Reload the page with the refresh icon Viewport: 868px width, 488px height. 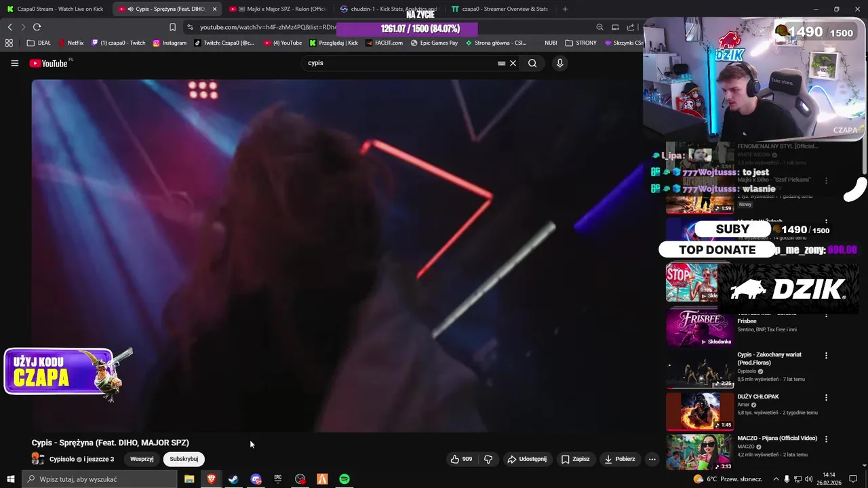(x=37, y=27)
